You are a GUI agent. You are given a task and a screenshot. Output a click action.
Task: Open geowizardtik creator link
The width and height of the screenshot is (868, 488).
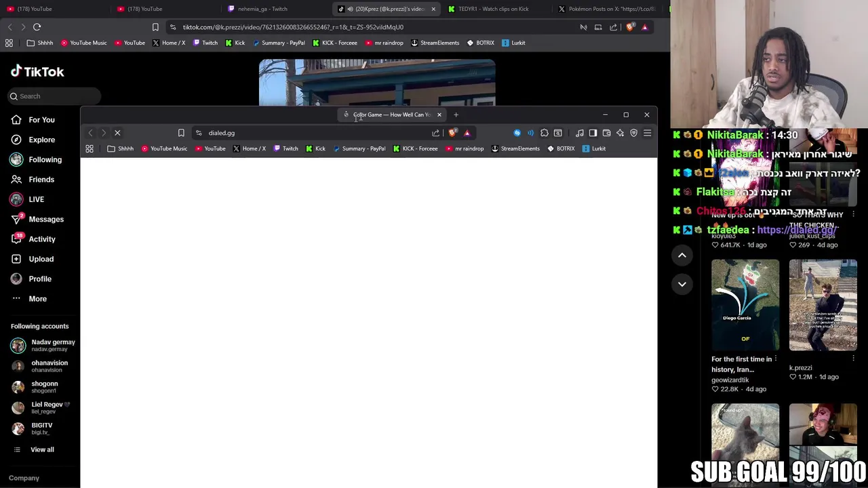730,380
